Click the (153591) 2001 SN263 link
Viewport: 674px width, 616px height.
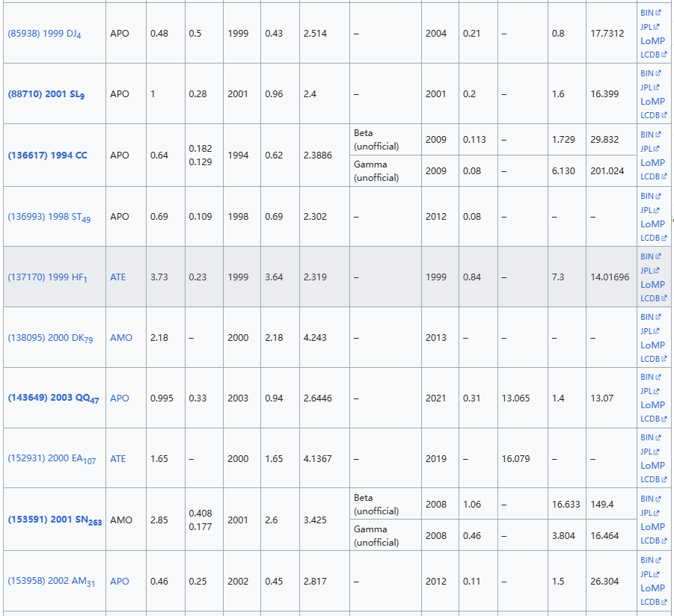tap(55, 520)
